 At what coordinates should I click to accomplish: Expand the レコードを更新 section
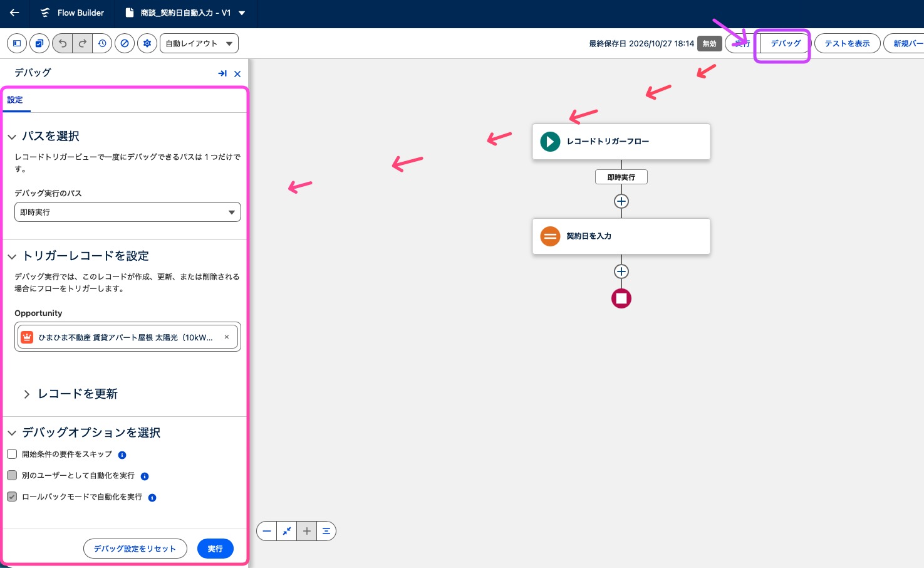click(26, 394)
